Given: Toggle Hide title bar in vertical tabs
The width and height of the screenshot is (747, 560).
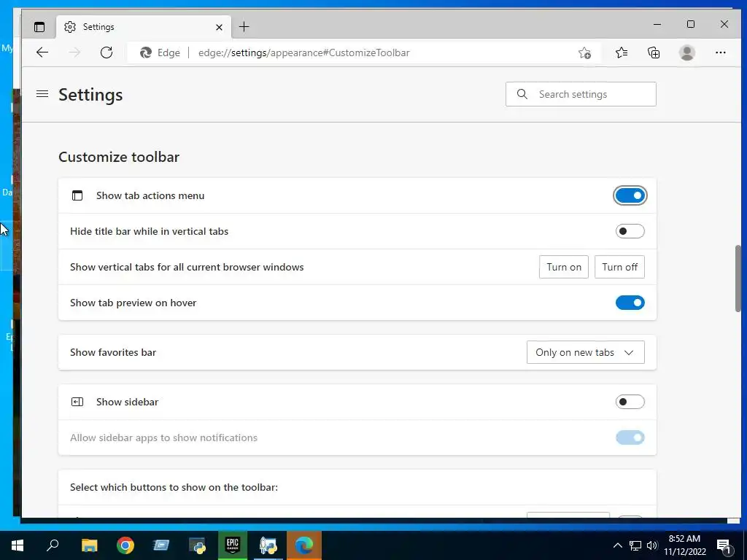Looking at the screenshot, I should click(x=630, y=231).
